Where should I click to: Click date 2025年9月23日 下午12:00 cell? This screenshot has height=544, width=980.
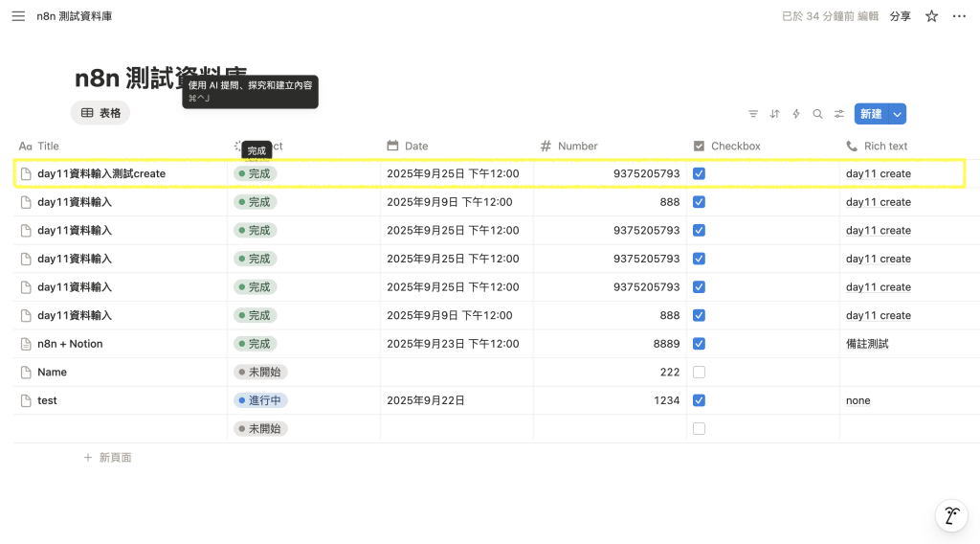coord(457,344)
